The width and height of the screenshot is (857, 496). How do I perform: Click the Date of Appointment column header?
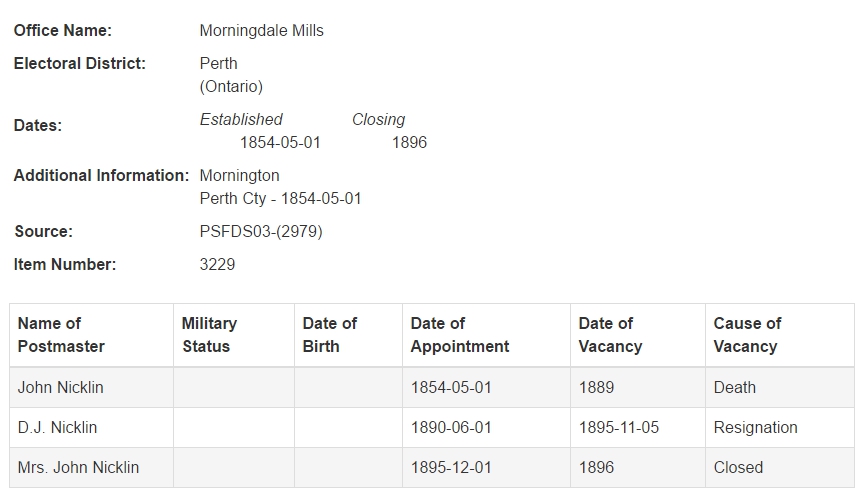pyautogui.click(x=486, y=335)
